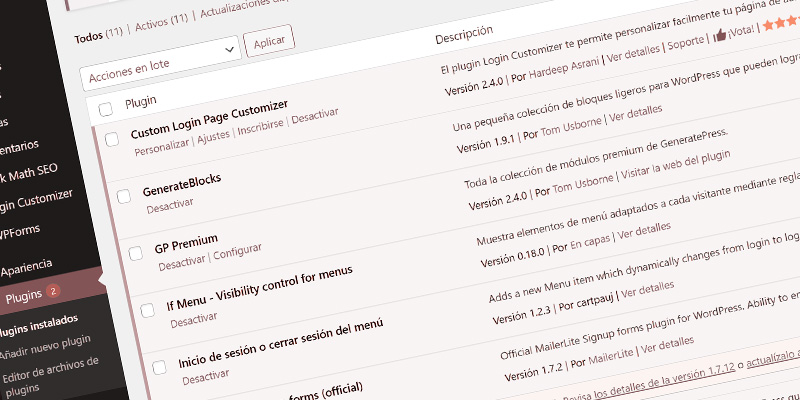Open the Soporte link
The height and width of the screenshot is (400, 800).
[686, 43]
